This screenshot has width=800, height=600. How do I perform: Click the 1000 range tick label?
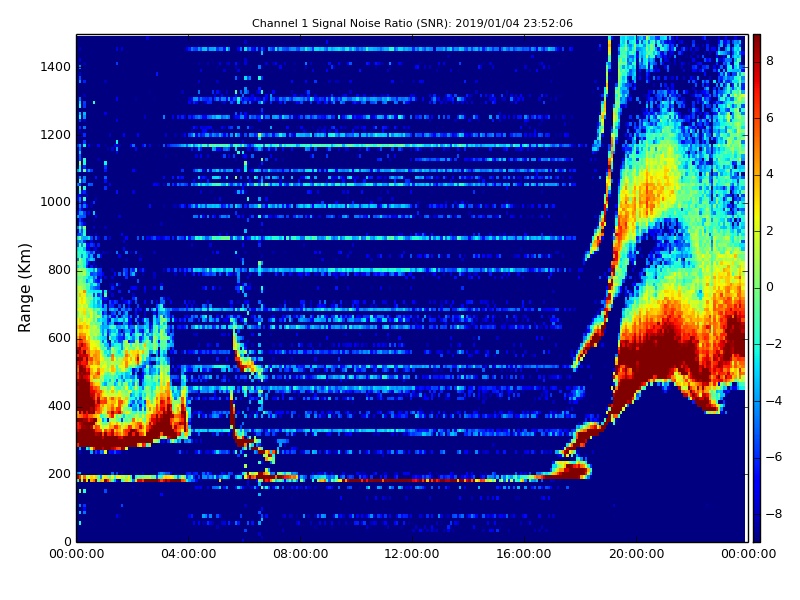coord(56,202)
